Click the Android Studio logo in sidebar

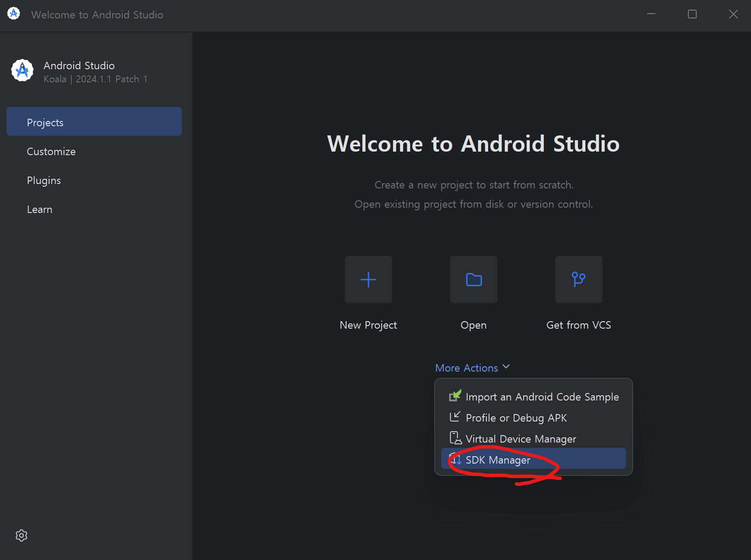22,71
